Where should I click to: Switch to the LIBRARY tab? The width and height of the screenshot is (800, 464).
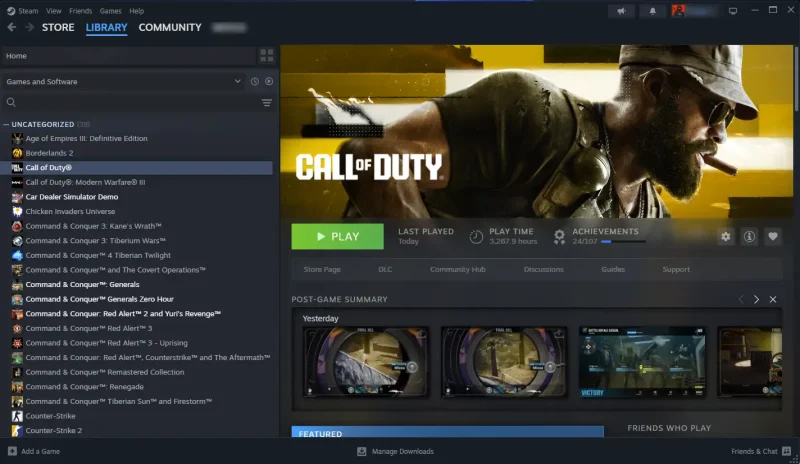106,28
